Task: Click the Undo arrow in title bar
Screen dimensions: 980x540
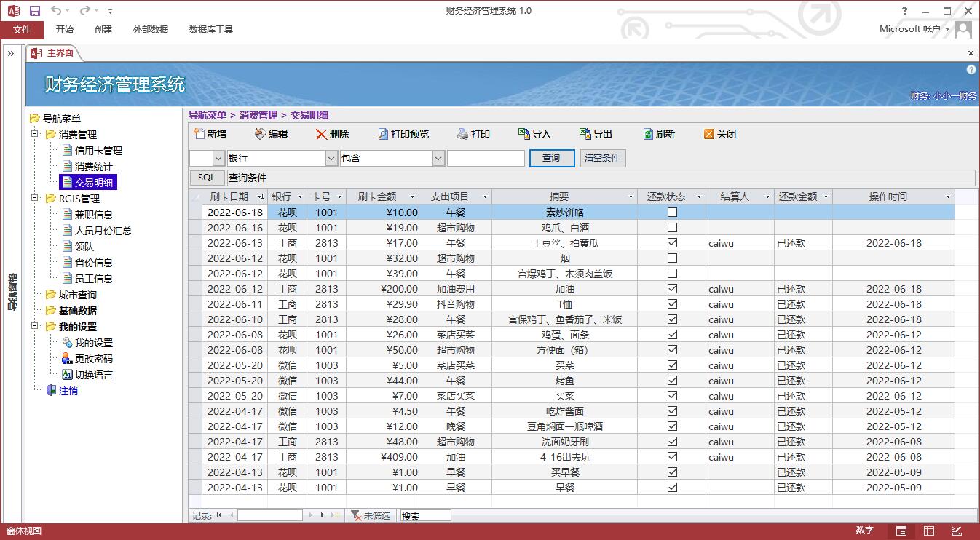Action: (56, 11)
